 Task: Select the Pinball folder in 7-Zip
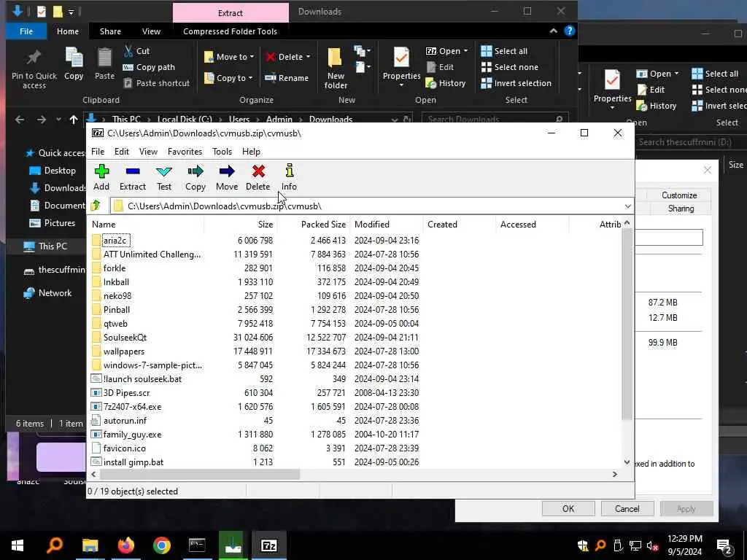[116, 309]
